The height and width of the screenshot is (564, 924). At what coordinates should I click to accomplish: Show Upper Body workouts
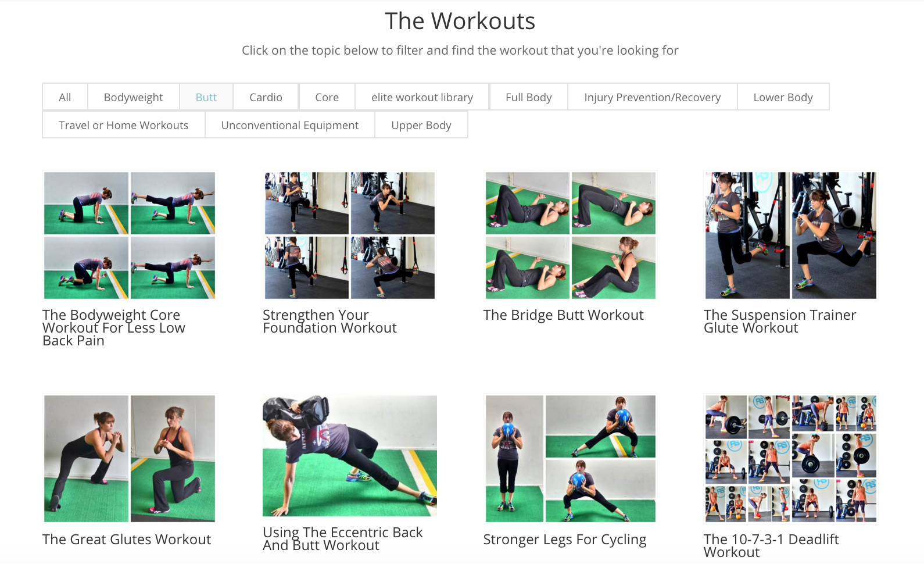coord(421,125)
